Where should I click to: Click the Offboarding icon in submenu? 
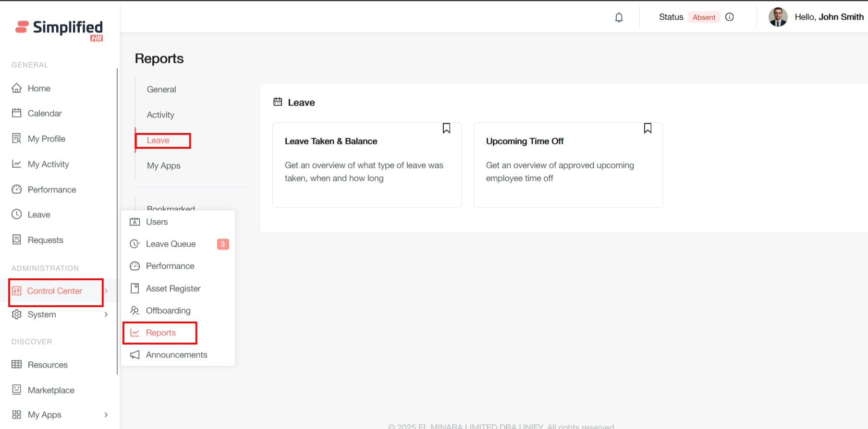135,310
